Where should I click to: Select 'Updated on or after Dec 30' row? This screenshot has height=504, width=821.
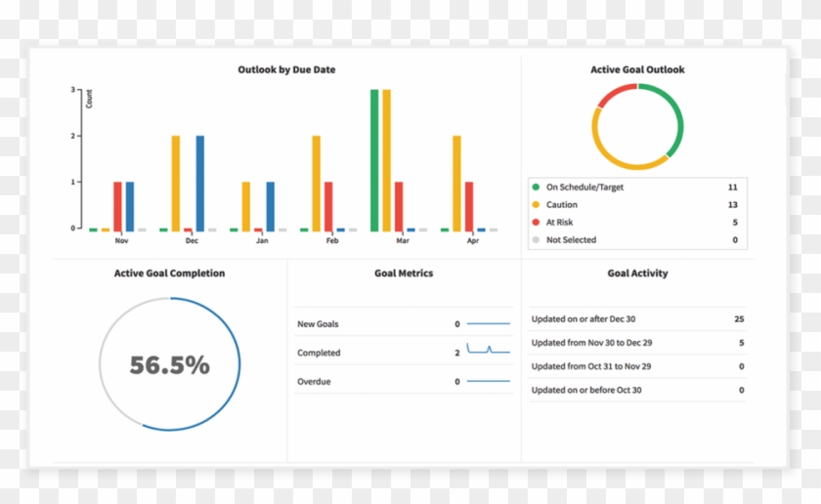[x=636, y=319]
